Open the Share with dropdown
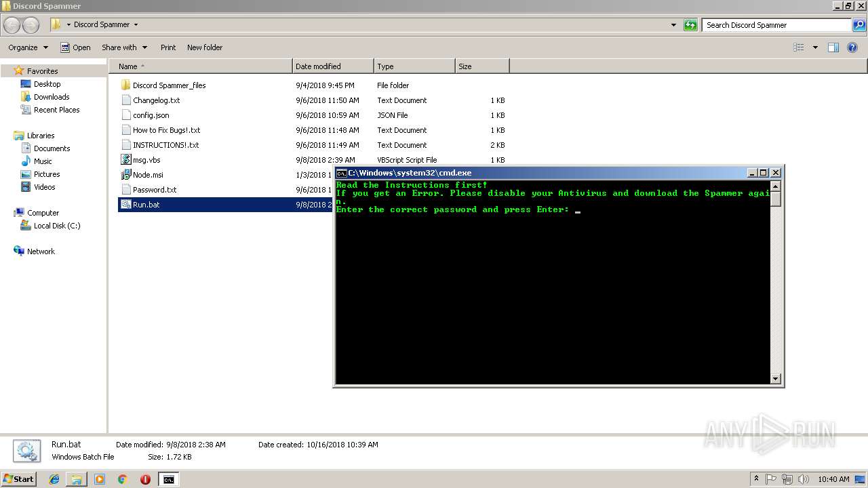The height and width of the screenshot is (488, 868). pyautogui.click(x=125, y=47)
